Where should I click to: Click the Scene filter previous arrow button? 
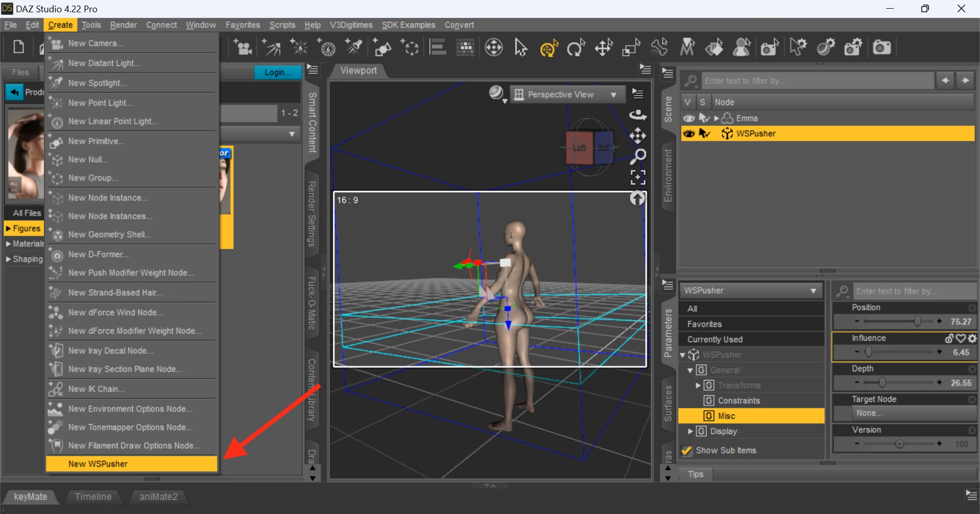[945, 81]
